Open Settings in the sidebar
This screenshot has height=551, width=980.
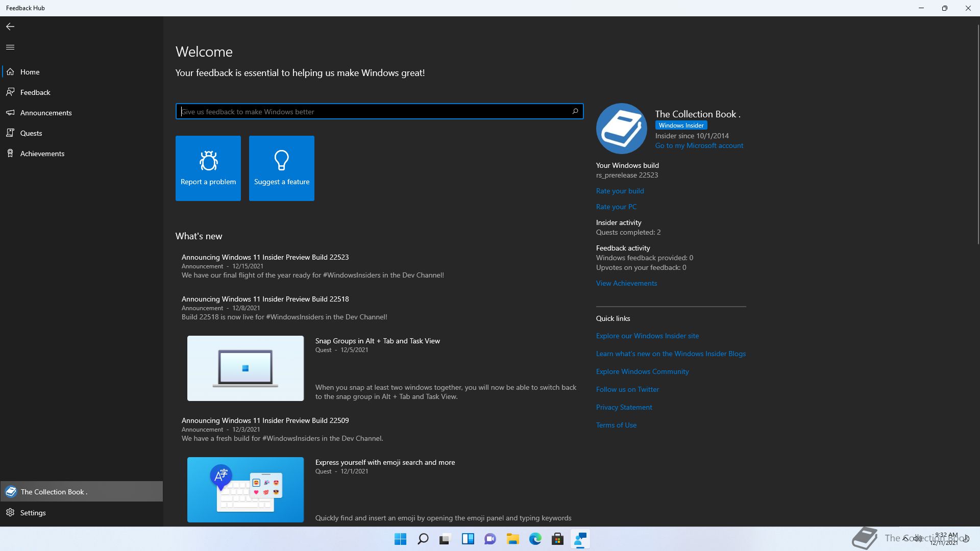(x=82, y=513)
